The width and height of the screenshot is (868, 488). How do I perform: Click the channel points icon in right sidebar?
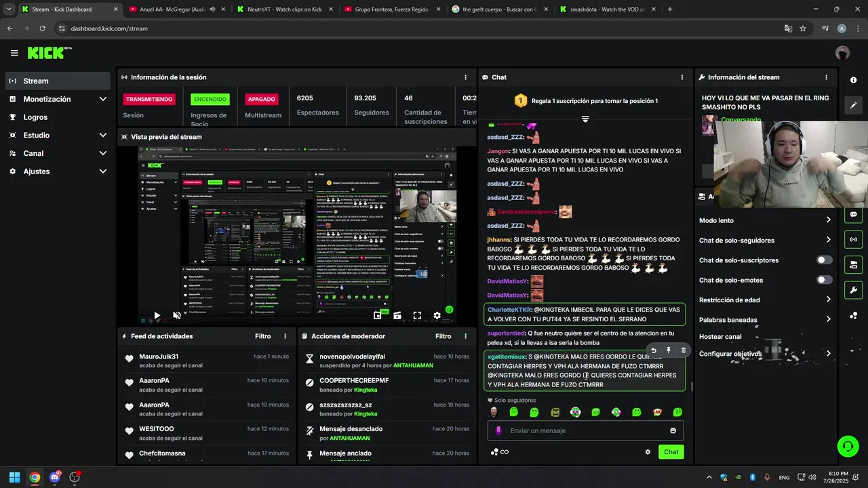click(853, 316)
